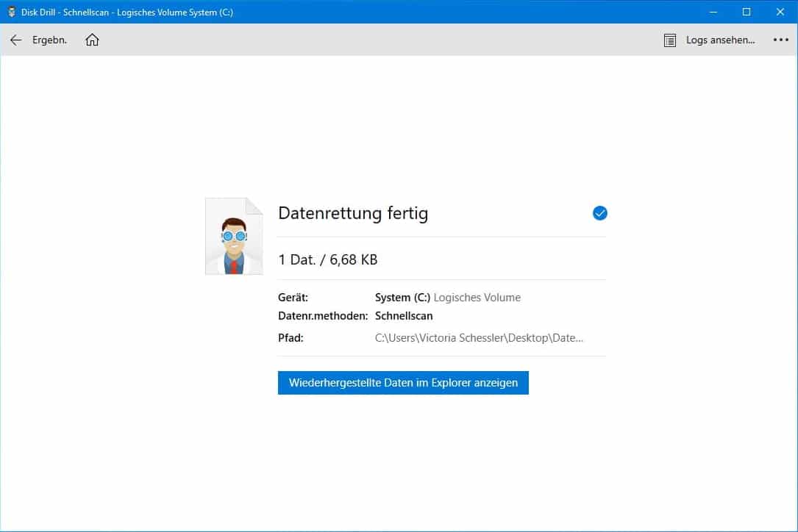Click the recovery path C:\Users\Victoria Schessler
The width and height of the screenshot is (798, 532).
pos(479,338)
